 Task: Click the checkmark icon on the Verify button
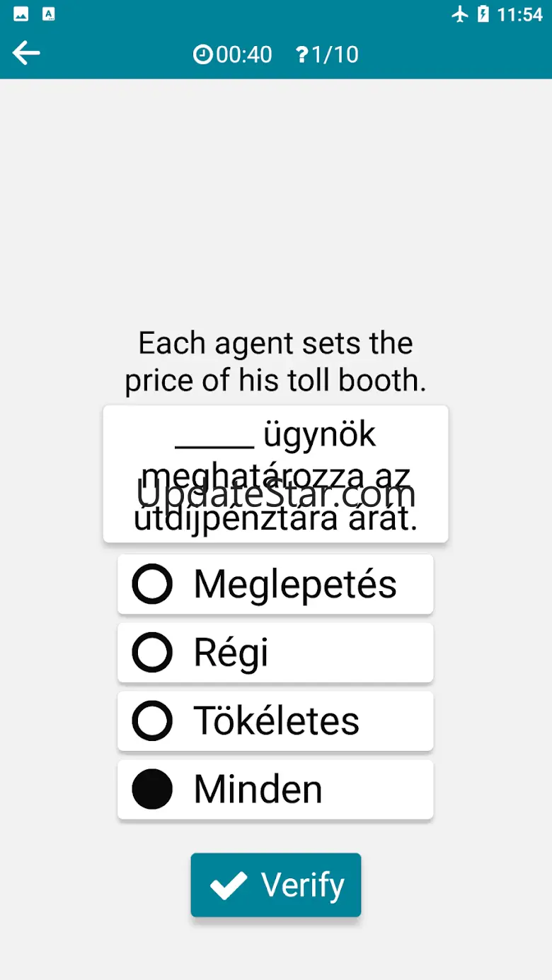(x=229, y=885)
